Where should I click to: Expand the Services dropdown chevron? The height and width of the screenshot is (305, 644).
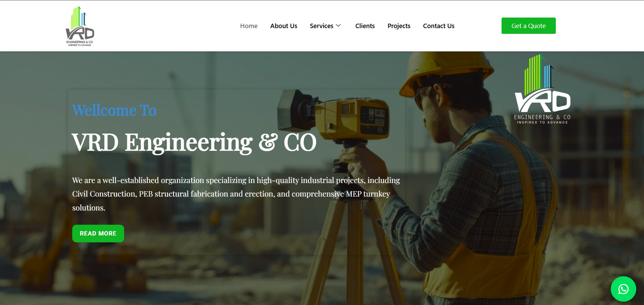pos(339,26)
